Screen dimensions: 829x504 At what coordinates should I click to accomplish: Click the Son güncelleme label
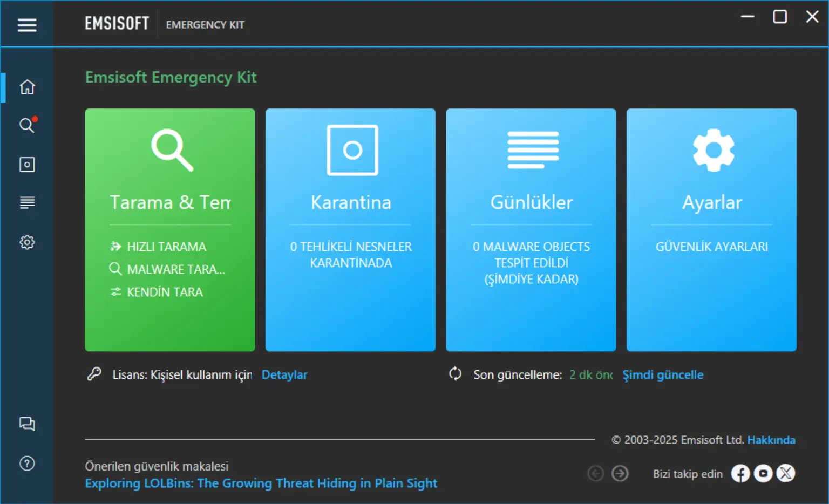click(518, 374)
